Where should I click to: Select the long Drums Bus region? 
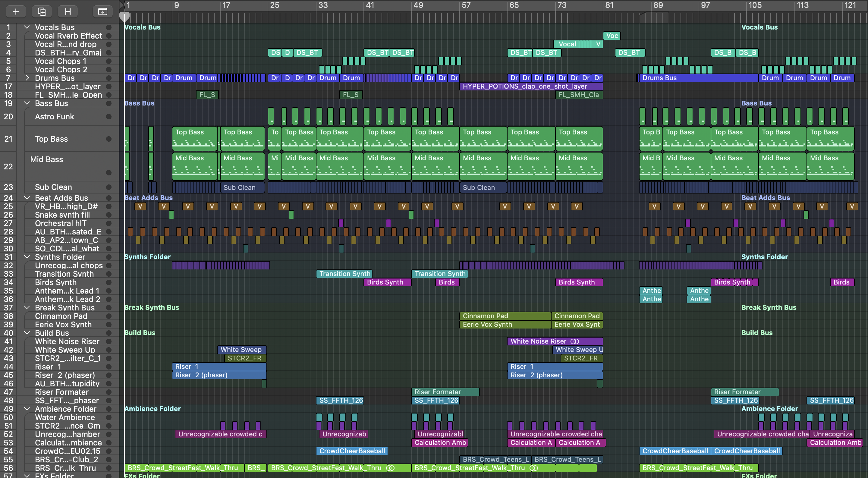coord(699,78)
